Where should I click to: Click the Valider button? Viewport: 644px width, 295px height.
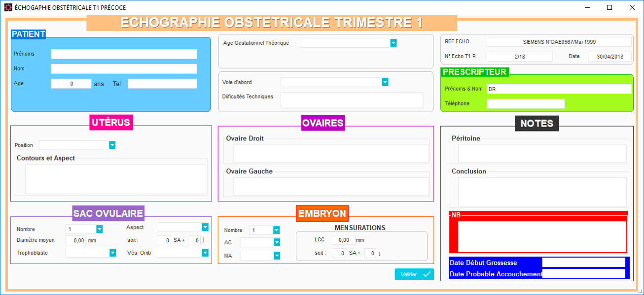click(414, 274)
